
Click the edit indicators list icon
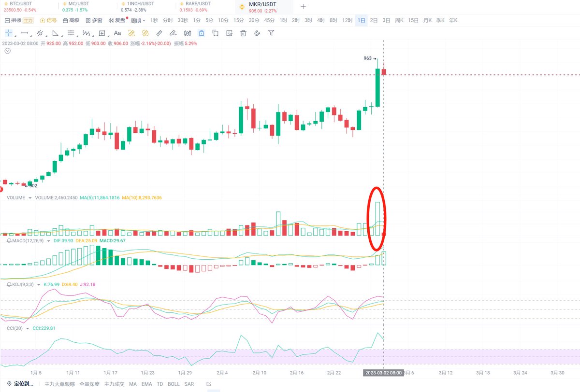208,384
